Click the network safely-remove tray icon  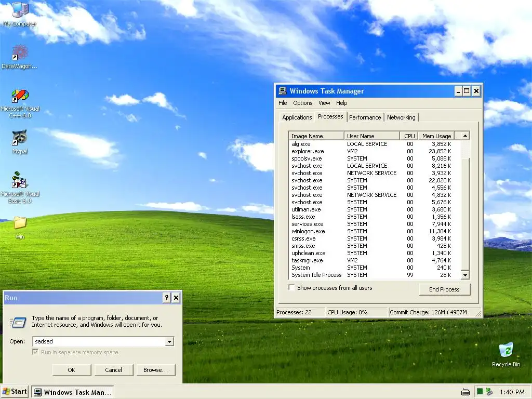click(x=489, y=392)
